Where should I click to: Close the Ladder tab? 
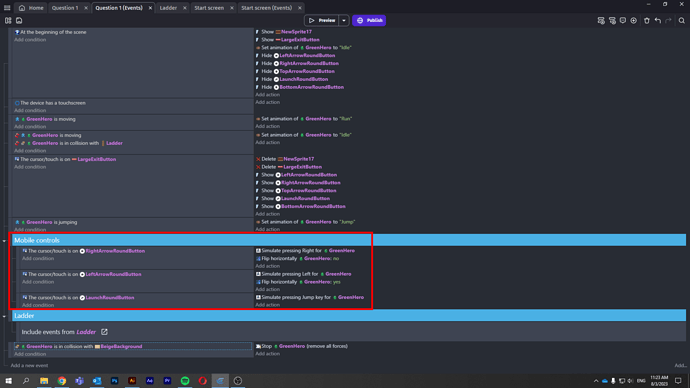[x=185, y=8]
